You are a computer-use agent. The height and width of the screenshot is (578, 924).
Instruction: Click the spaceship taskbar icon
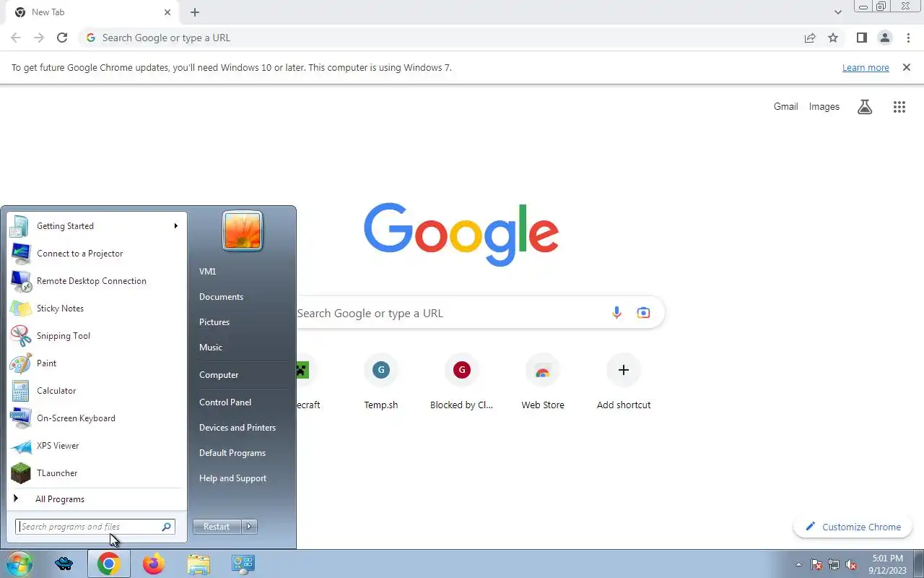pos(64,564)
